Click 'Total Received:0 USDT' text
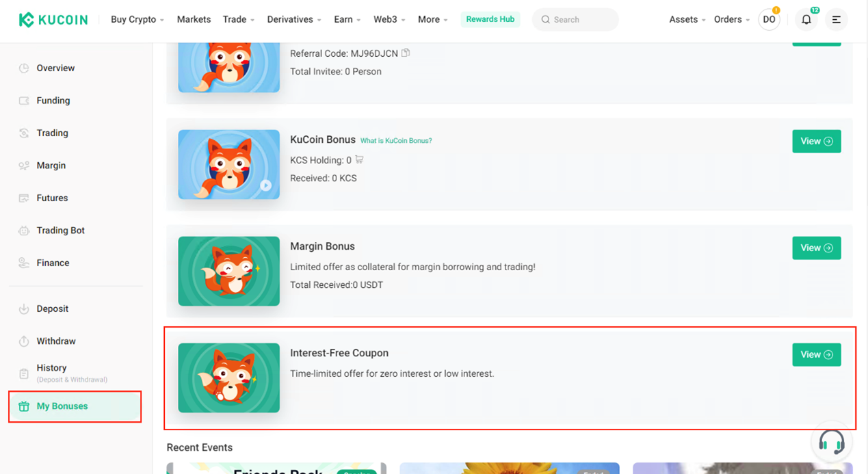 (337, 285)
